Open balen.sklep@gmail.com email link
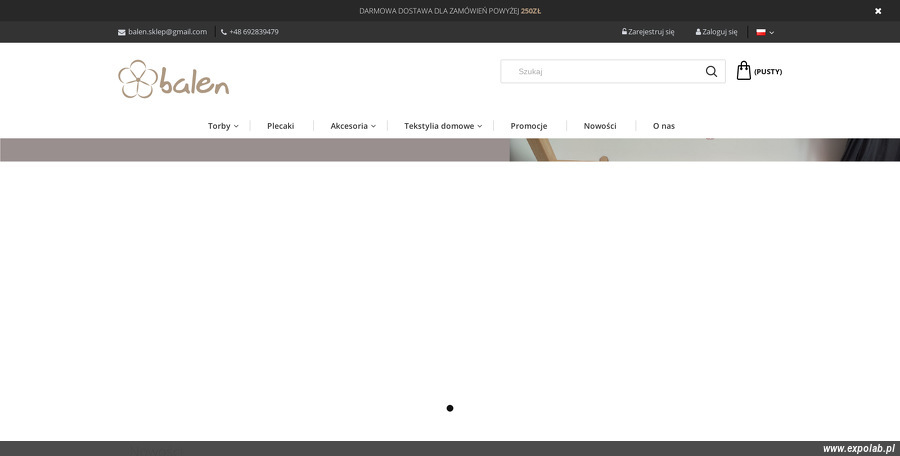The height and width of the screenshot is (456, 900). click(x=167, y=32)
